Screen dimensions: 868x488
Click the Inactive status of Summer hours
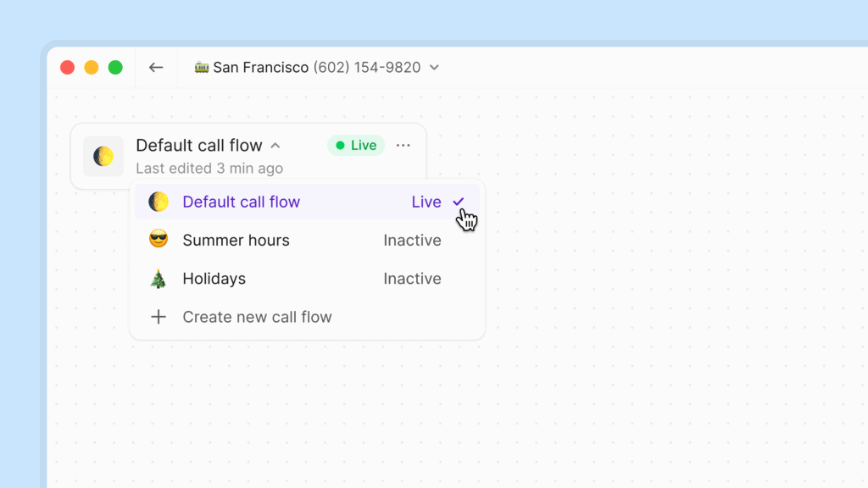click(x=412, y=241)
